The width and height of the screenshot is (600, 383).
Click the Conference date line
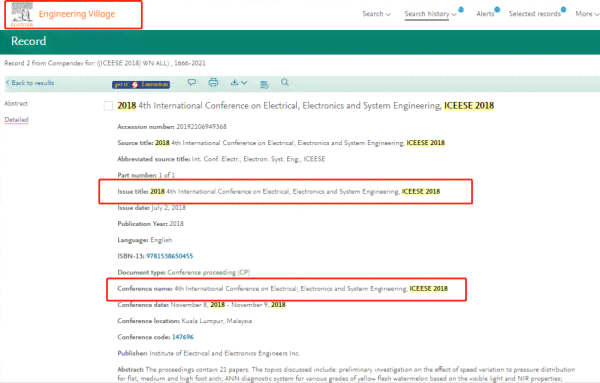201,305
